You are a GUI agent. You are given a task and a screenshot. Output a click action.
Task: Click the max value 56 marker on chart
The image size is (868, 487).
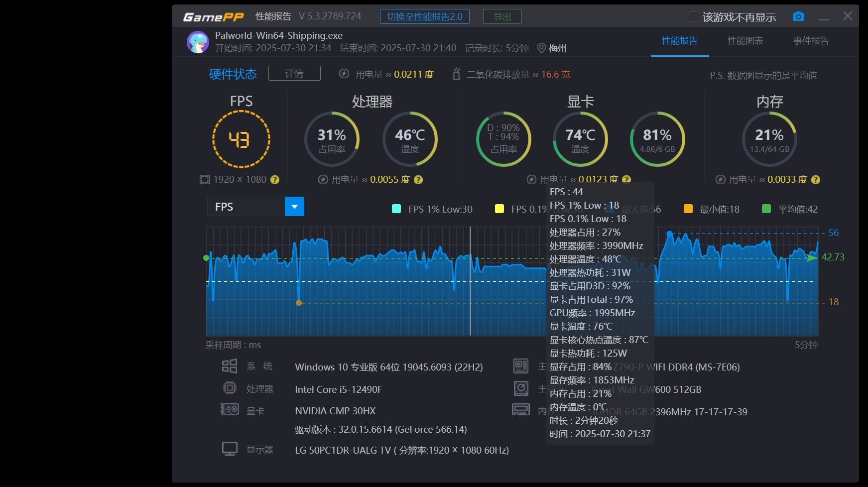tap(669, 233)
